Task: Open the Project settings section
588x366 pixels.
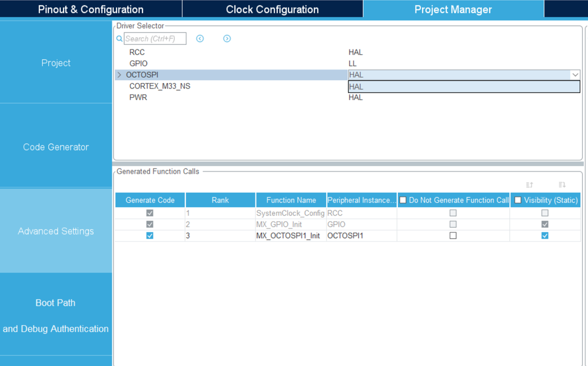Action: point(56,62)
